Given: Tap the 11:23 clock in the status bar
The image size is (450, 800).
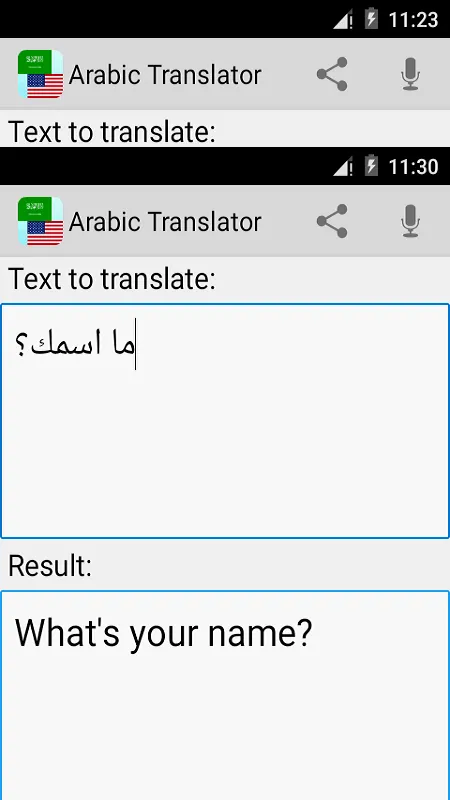Looking at the screenshot, I should click(413, 20).
